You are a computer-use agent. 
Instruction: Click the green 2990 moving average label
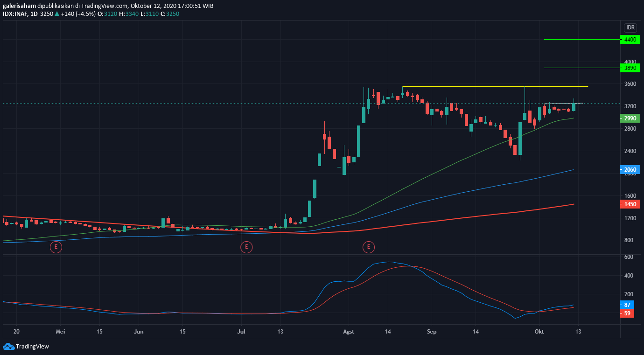click(x=630, y=118)
